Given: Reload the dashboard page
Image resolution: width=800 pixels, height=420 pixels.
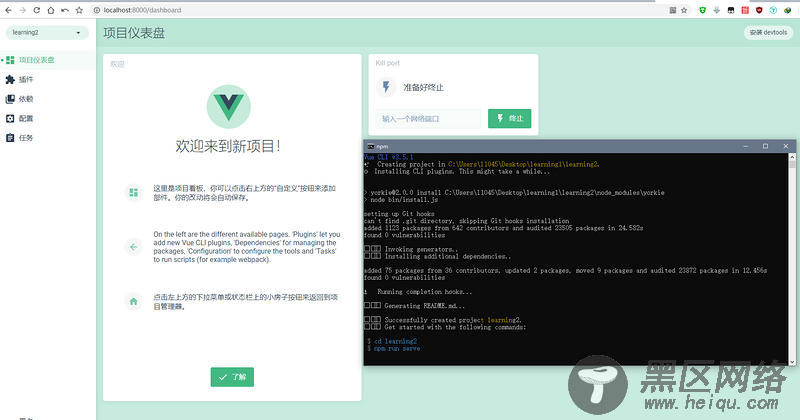Looking at the screenshot, I should click(36, 10).
